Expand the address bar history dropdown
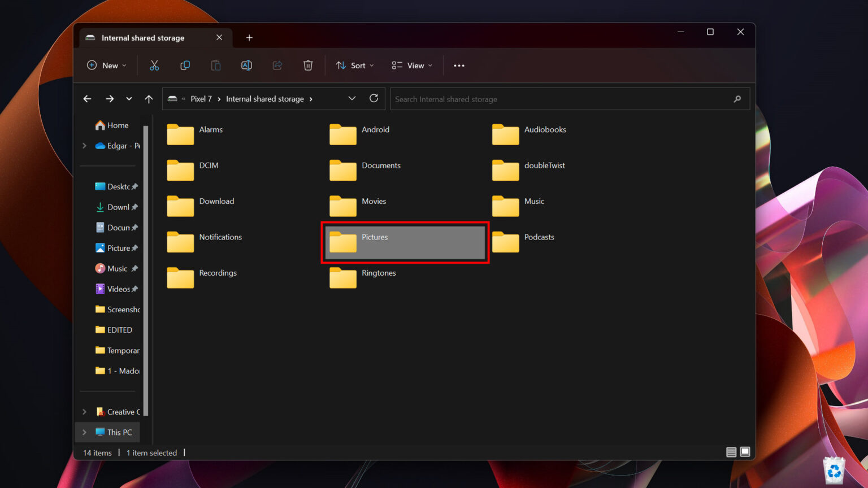 click(351, 98)
